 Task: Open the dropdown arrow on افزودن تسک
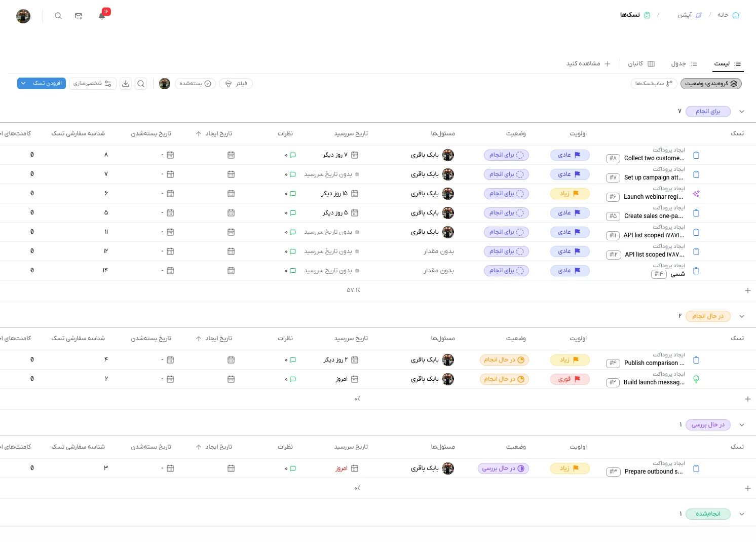[23, 83]
